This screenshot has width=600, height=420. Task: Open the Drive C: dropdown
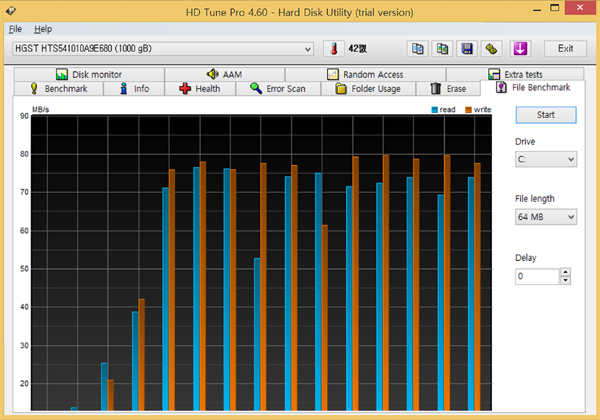(x=546, y=159)
